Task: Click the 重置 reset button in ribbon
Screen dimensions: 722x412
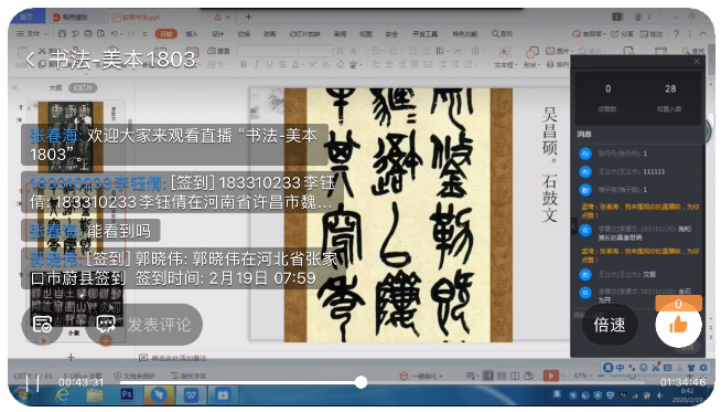Action: point(219,51)
